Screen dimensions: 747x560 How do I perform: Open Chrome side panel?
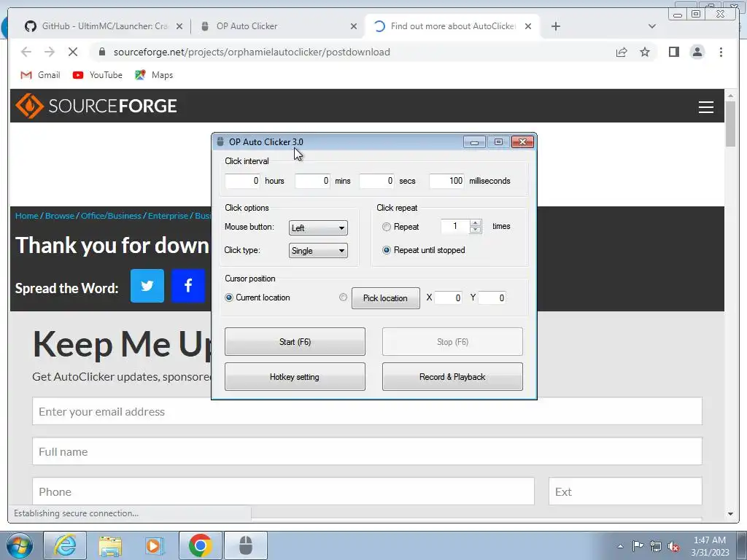point(673,52)
